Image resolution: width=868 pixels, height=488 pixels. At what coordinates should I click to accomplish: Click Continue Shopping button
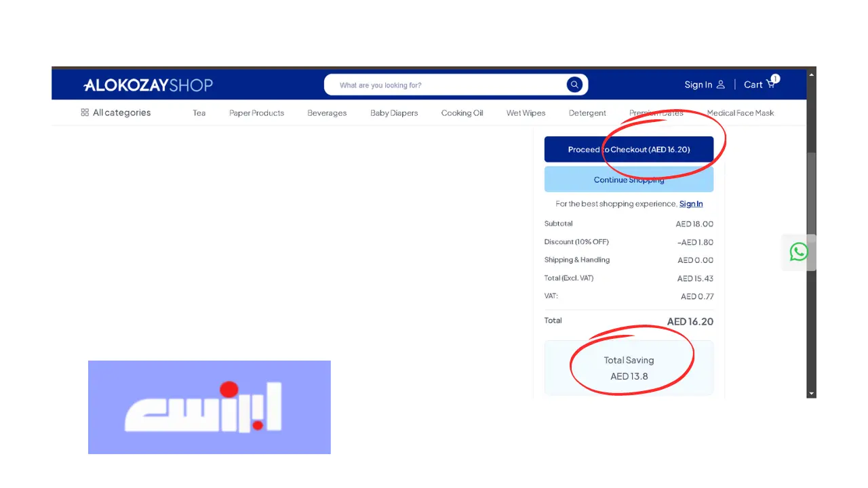629,180
